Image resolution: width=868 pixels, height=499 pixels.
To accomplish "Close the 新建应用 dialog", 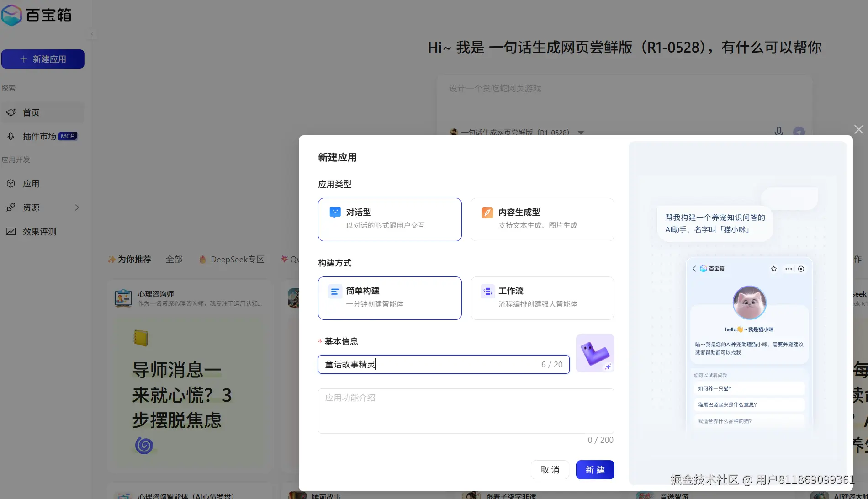I will coord(859,129).
